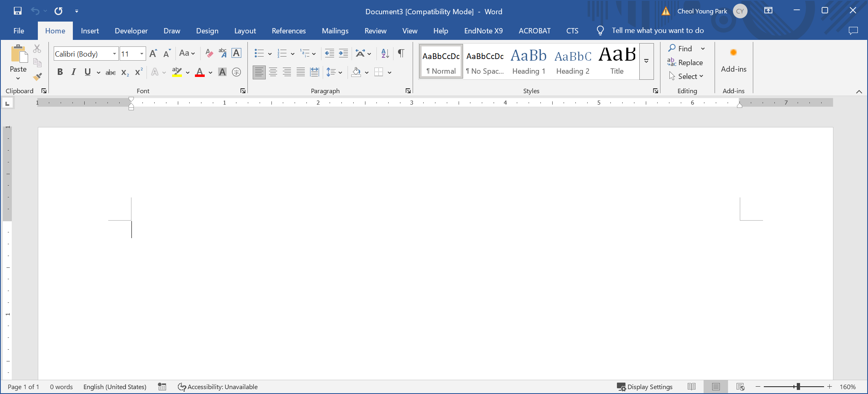Click the Sort A-Z icon
The height and width of the screenshot is (394, 868).
385,53
